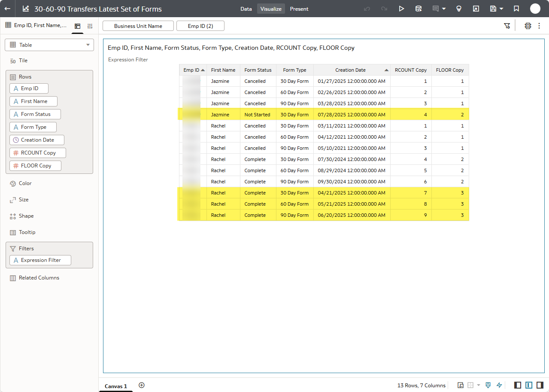Click the Refresh Data database icon
The height and width of the screenshot is (392, 549).
point(419,9)
